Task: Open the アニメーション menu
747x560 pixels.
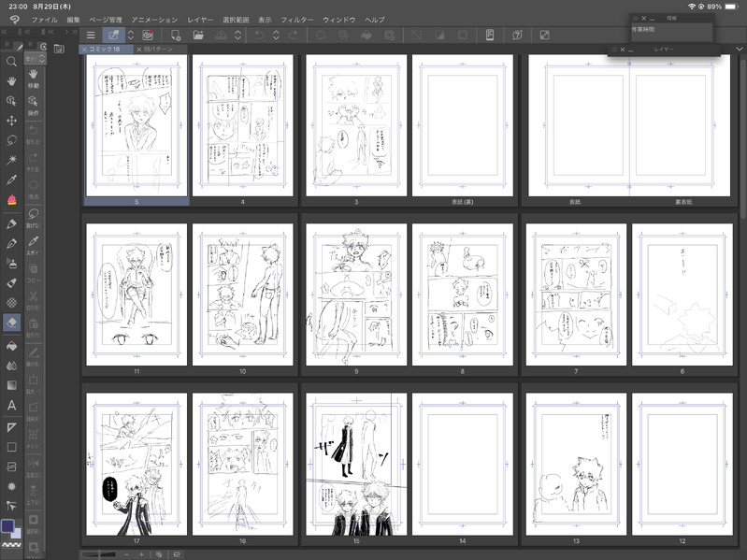Action: pos(154,20)
